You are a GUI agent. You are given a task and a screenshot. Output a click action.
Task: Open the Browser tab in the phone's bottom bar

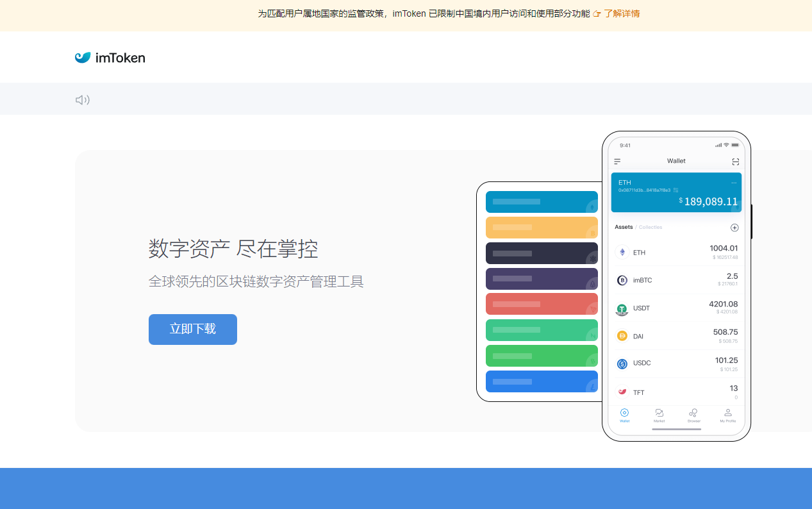coord(693,415)
